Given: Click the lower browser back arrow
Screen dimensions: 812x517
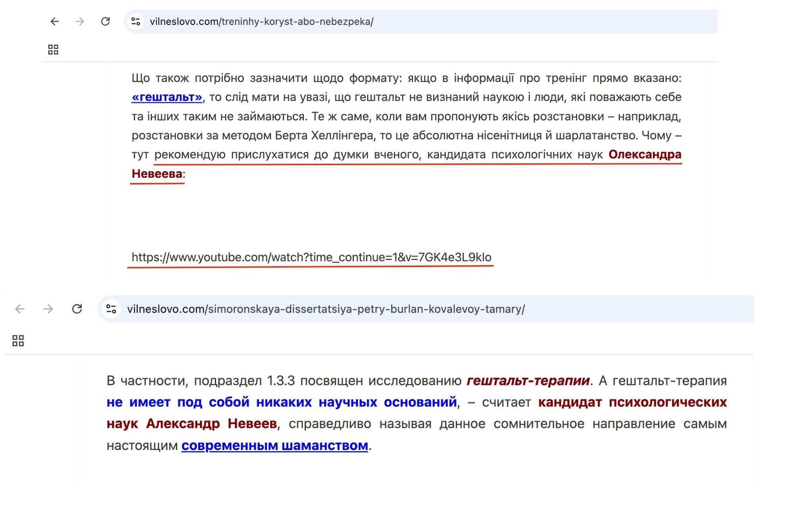Looking at the screenshot, I should tap(20, 309).
